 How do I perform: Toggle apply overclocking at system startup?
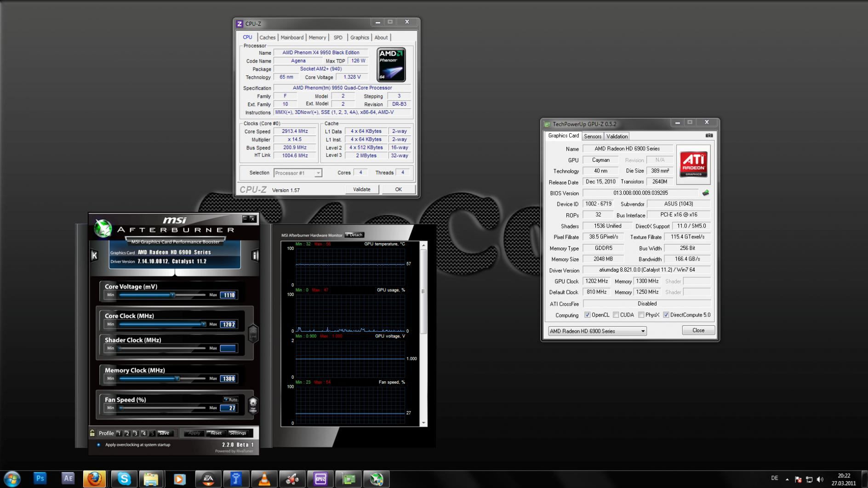click(98, 445)
